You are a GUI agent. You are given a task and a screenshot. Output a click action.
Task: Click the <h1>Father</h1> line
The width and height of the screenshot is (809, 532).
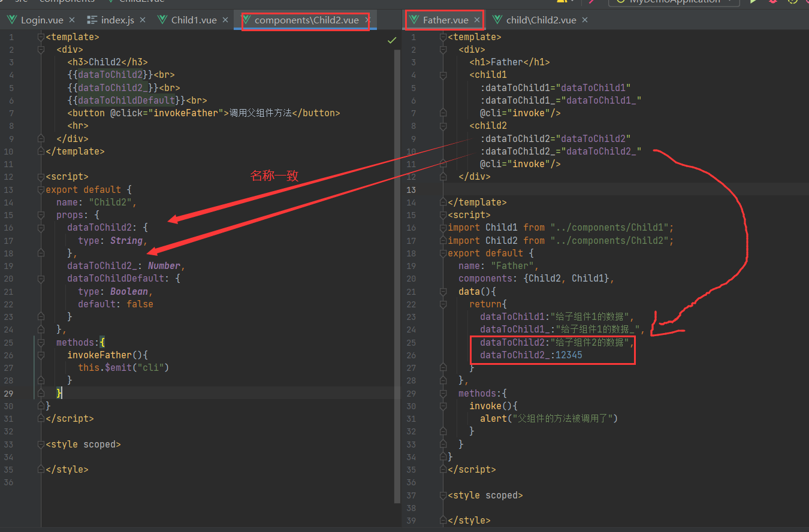click(509, 62)
